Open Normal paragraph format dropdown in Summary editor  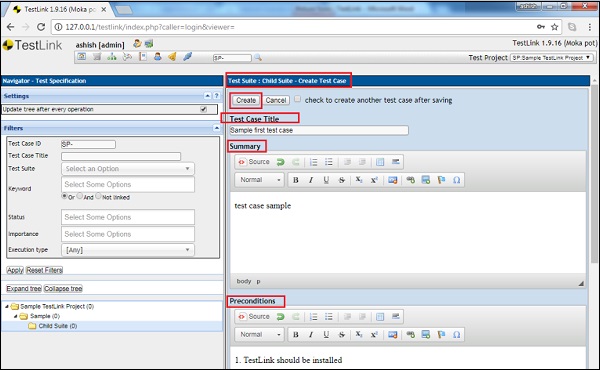pos(260,180)
